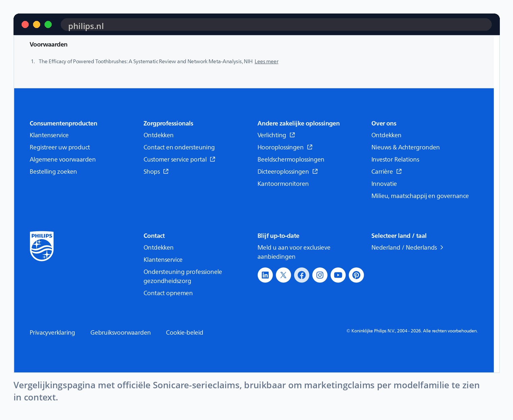
Task: Open Contact en ondersteuning link
Action: (x=179, y=147)
